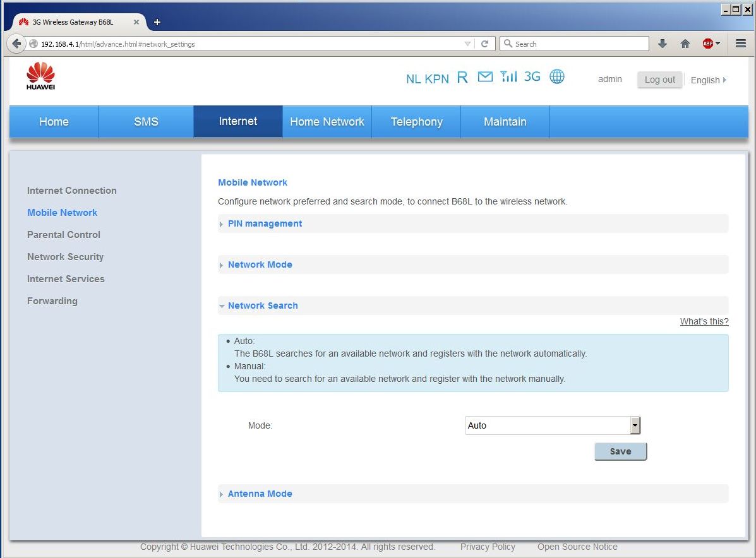
Task: Open the Mode dropdown set to Auto
Action: [553, 425]
